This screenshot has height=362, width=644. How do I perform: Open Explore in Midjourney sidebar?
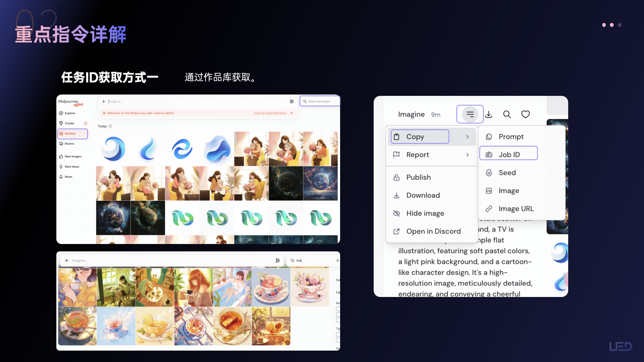coord(70,113)
